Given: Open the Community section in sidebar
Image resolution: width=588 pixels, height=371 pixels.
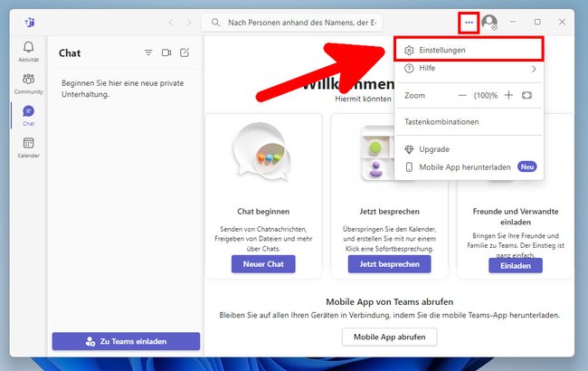Looking at the screenshot, I should click(29, 83).
